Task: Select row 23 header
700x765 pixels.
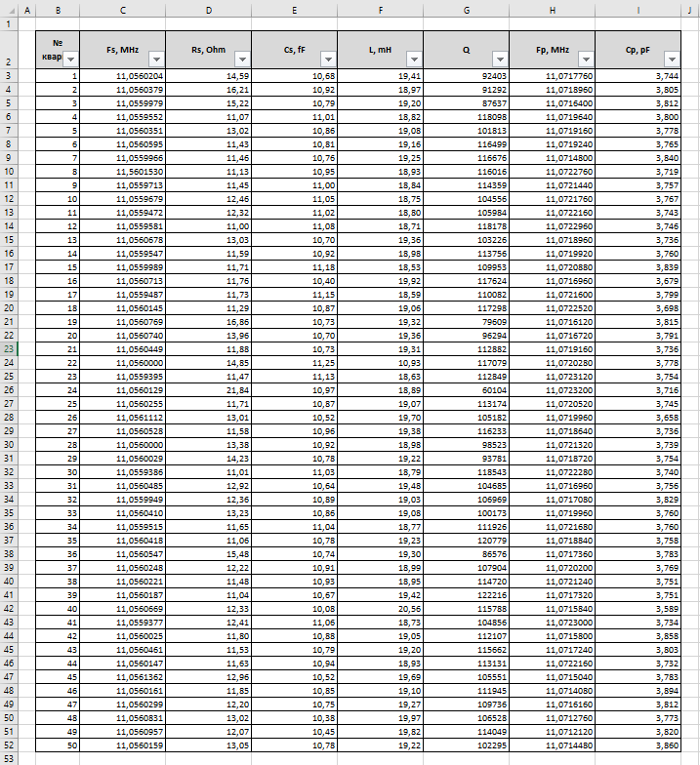Action: click(x=9, y=349)
